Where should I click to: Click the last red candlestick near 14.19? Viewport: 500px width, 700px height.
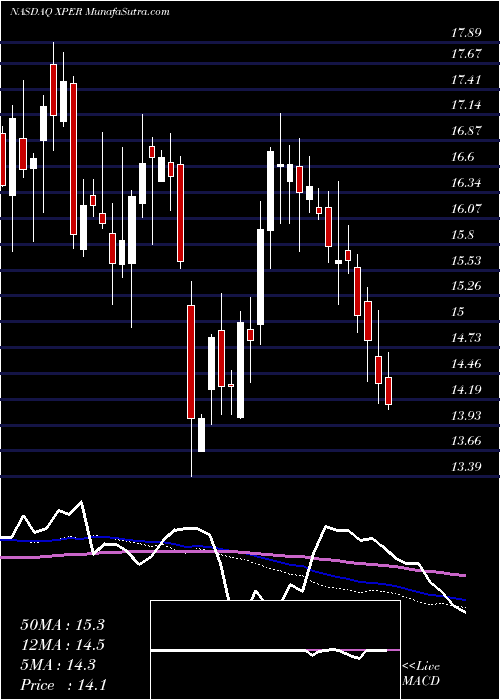(388, 391)
